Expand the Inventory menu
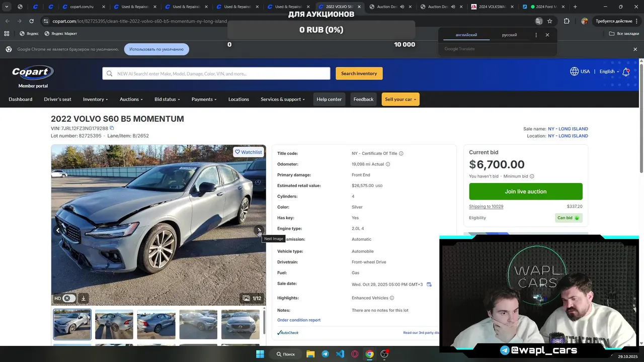The height and width of the screenshot is (362, 644). 96,99
